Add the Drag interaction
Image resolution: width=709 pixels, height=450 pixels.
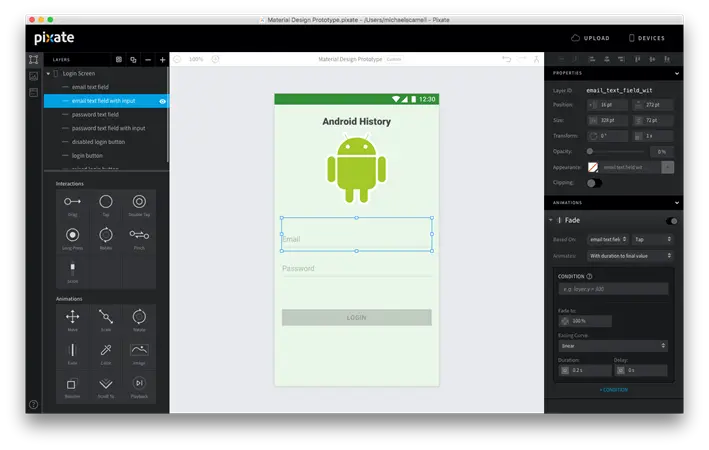pos(72,206)
